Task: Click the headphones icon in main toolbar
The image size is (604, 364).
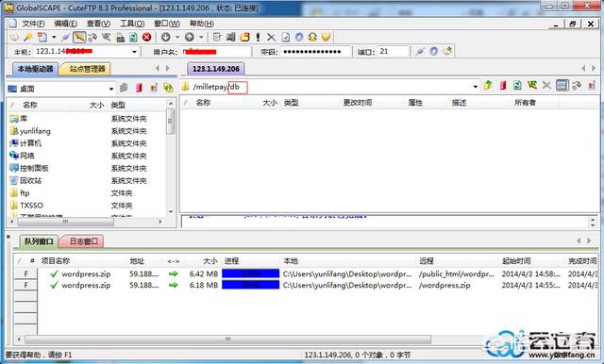Action: click(x=312, y=38)
